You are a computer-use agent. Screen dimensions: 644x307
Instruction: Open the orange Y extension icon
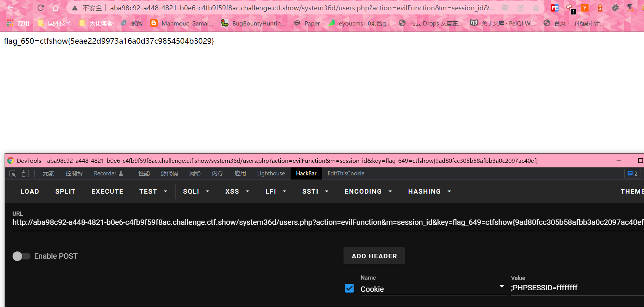coord(585,8)
